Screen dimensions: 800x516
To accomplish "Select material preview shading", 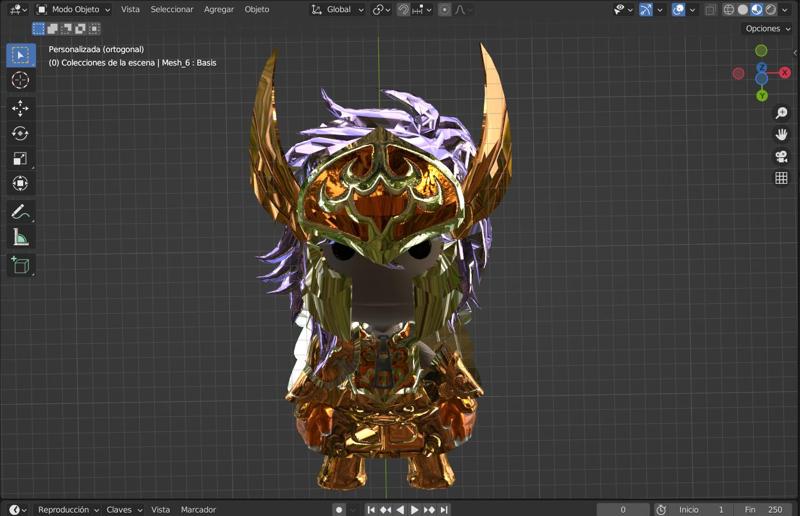I will [x=757, y=9].
